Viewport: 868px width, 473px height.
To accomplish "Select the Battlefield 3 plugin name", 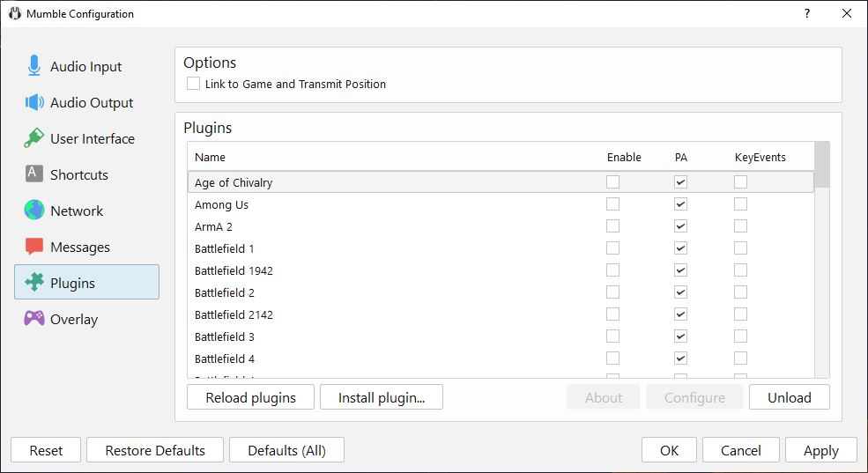I will click(224, 336).
